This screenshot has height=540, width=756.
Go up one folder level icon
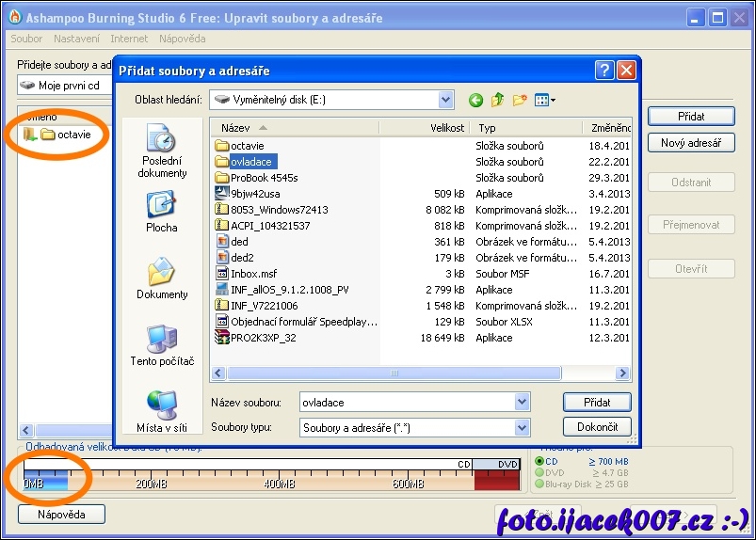[x=497, y=100]
